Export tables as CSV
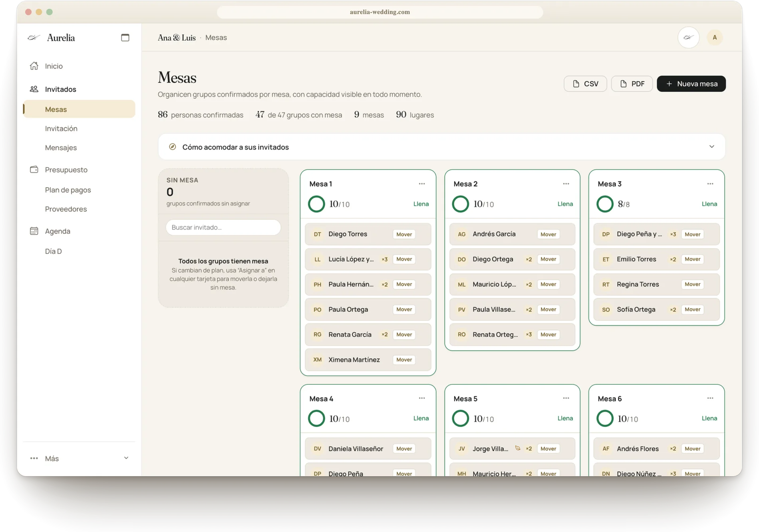759x532 pixels. tap(585, 84)
